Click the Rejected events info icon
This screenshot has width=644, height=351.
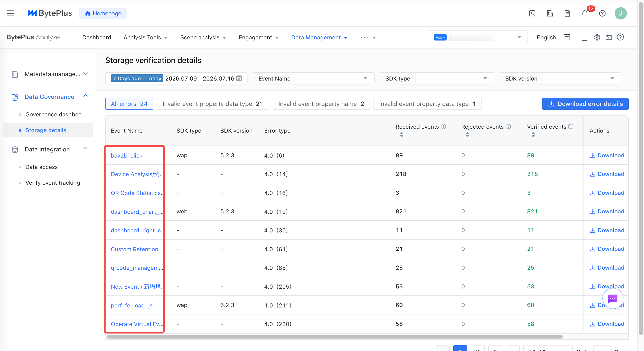508,126
